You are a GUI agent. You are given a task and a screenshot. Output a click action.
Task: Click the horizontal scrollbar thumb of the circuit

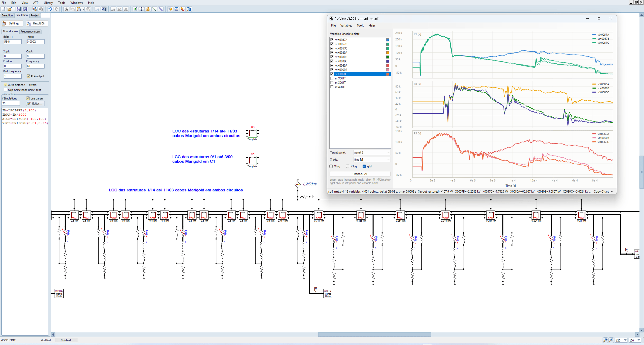point(374,335)
